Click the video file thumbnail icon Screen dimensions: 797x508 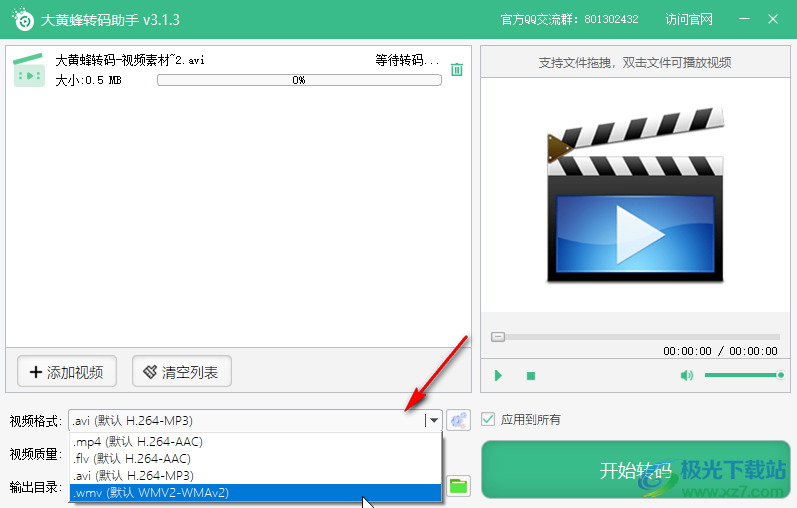tap(29, 70)
